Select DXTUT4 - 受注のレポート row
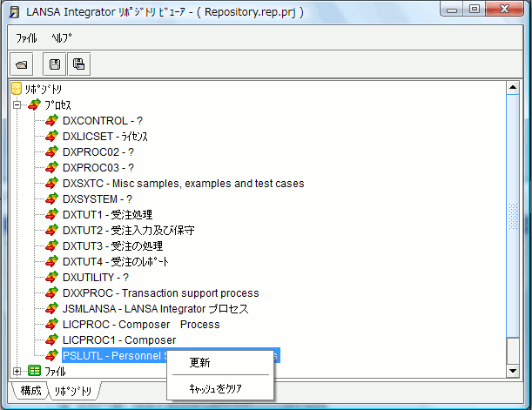532x410 pixels. (x=116, y=261)
